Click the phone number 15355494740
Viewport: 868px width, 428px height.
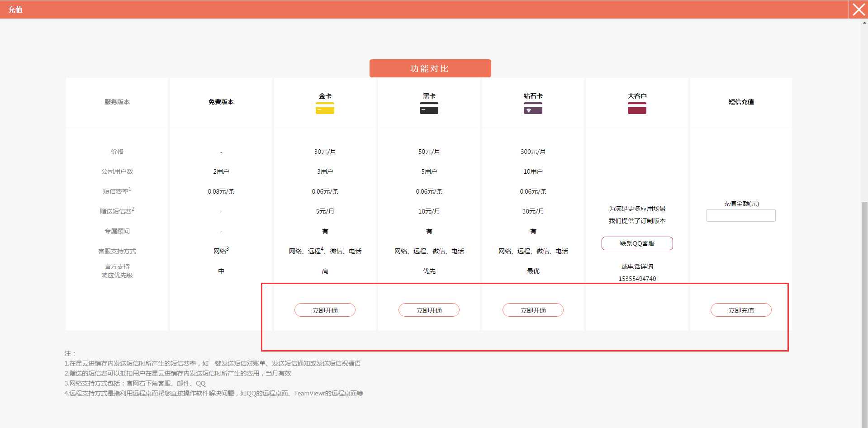click(x=637, y=279)
